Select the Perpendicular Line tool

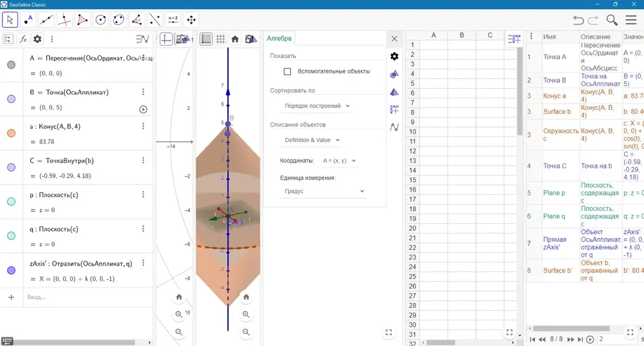pyautogui.click(x=64, y=20)
